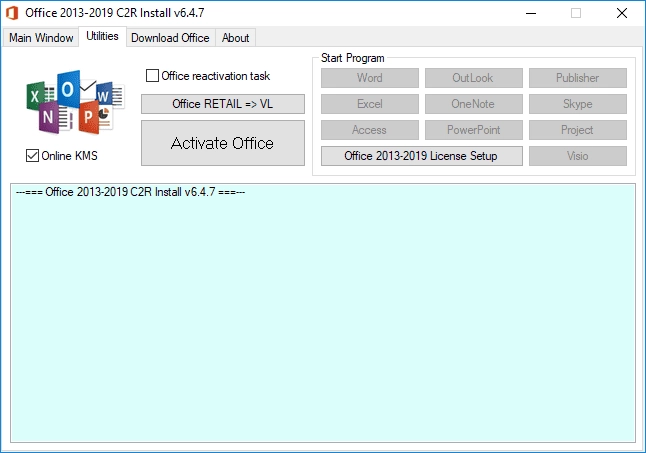Click the Skype start button
This screenshot has width=646, height=453.
(578, 104)
